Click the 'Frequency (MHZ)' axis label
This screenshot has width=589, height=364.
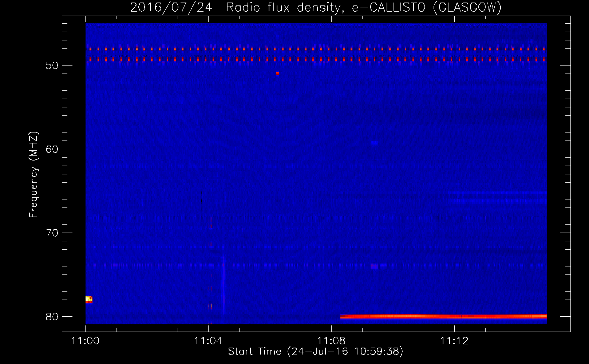tap(33, 175)
